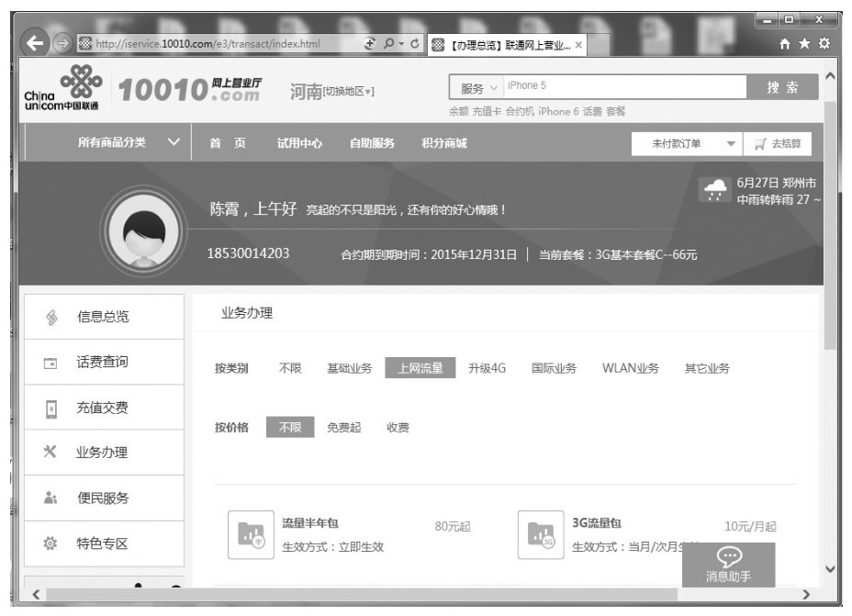The height and width of the screenshot is (616, 852).
Task: Select the 免费起 price filter
Action: (x=344, y=427)
